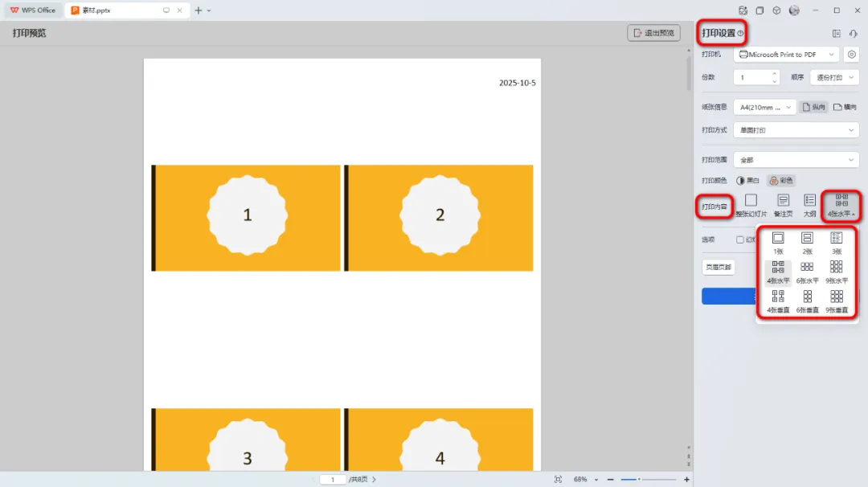Open 页眉页脚 header footer settings
Screen dimensions: 868x487
[718, 267]
